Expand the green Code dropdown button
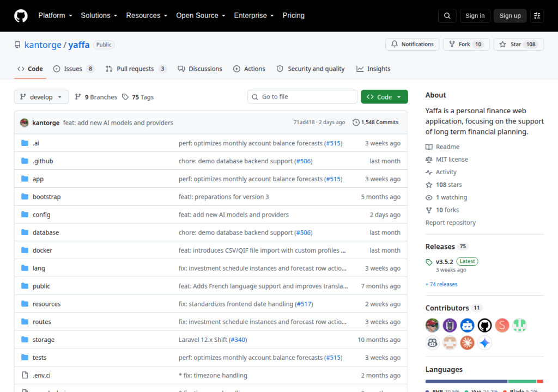 coord(384,97)
